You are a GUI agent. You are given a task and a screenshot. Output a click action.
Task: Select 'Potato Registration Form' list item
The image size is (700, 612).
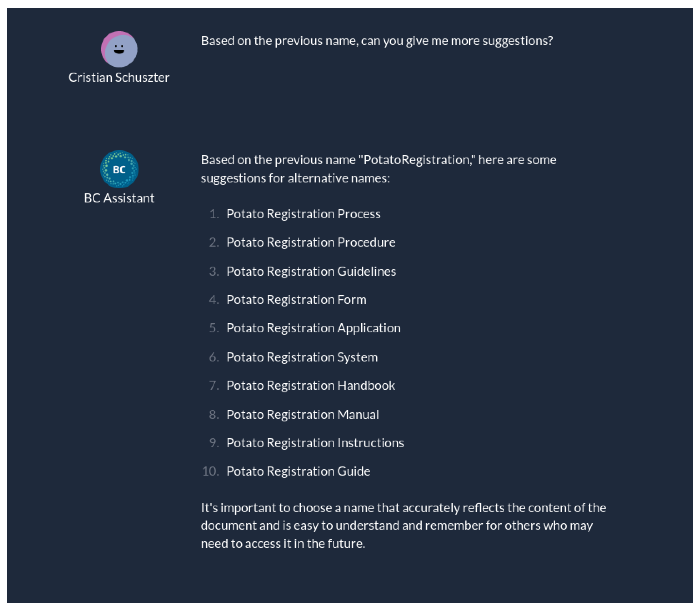pos(296,300)
